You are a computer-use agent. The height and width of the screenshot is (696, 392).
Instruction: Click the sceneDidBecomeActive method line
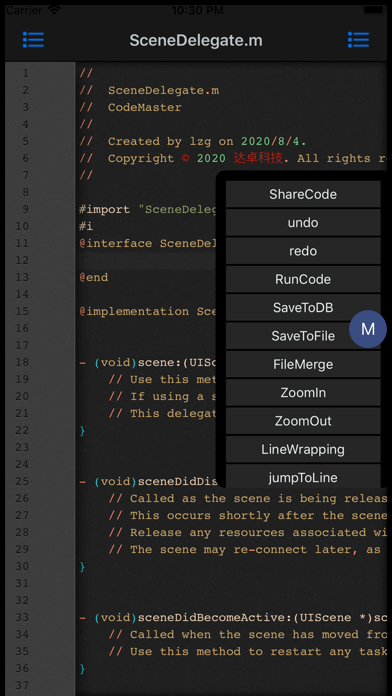point(233,617)
